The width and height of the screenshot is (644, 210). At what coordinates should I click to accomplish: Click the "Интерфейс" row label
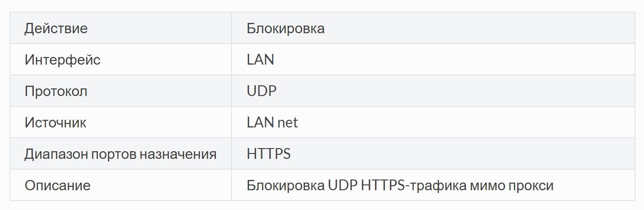(x=63, y=60)
